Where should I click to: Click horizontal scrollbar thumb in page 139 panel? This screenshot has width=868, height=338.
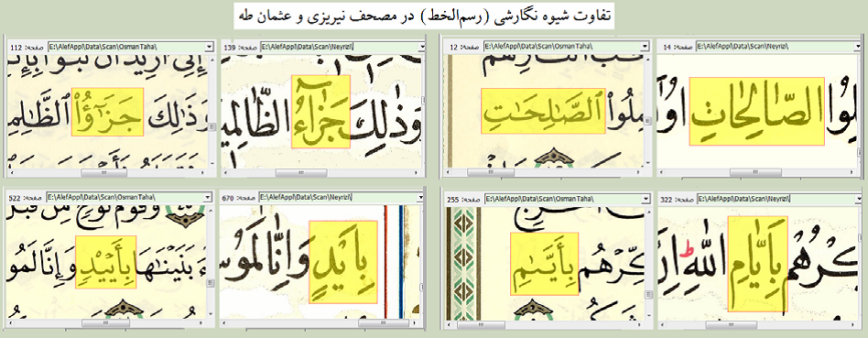coord(301,173)
